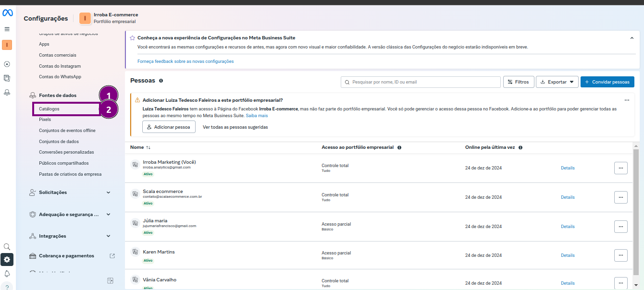Open three-dot menu on the suggestion banner
The width and height of the screenshot is (644, 290).
[627, 100]
